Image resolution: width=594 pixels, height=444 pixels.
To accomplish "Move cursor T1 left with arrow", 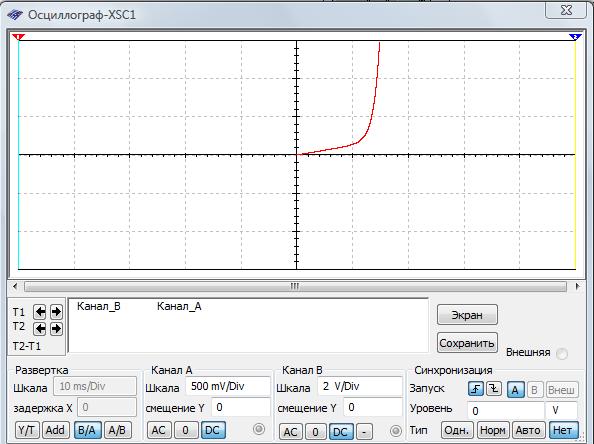I will click(x=40, y=312).
